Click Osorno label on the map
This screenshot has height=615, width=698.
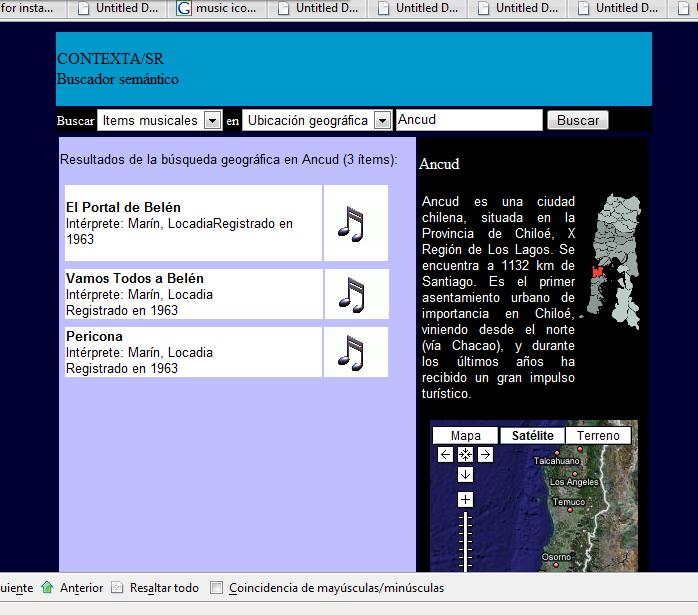point(556,557)
